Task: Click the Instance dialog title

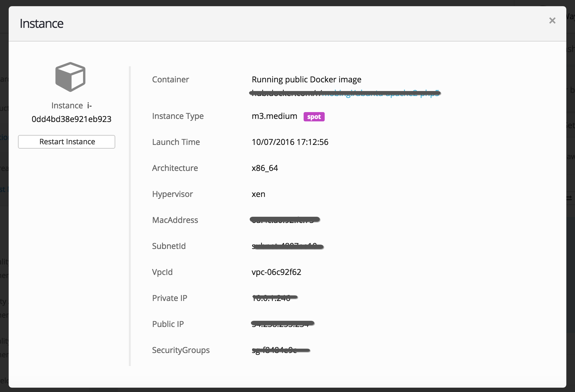Action: [42, 24]
